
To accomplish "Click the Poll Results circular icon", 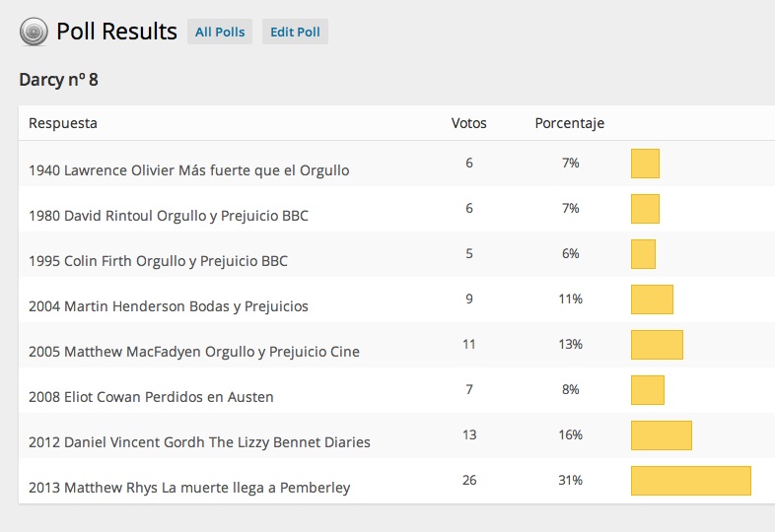I will (x=34, y=33).
